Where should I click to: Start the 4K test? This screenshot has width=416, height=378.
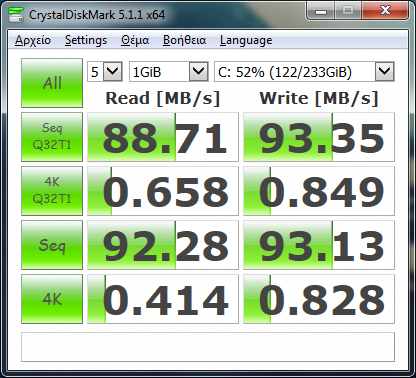coord(52,299)
